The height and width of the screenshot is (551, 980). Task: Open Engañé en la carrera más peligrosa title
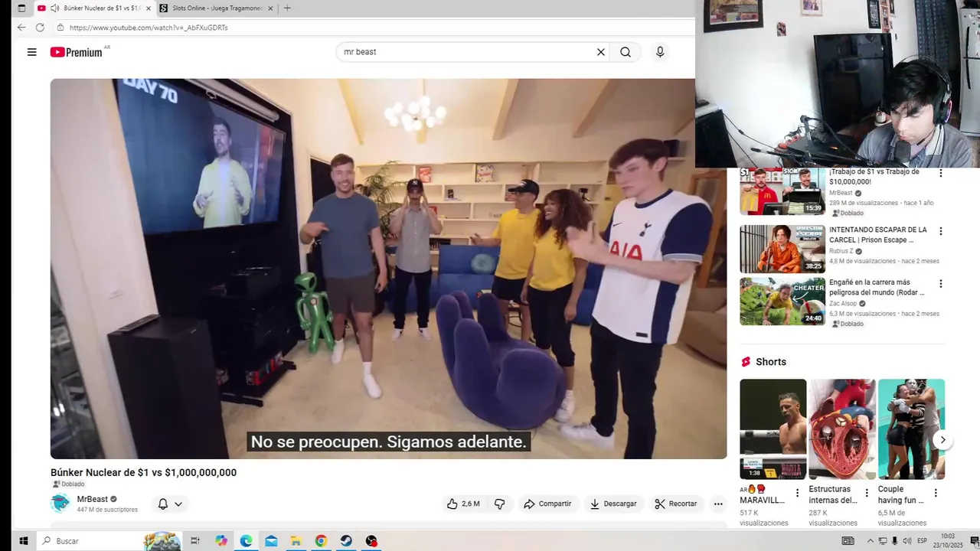[x=877, y=288]
